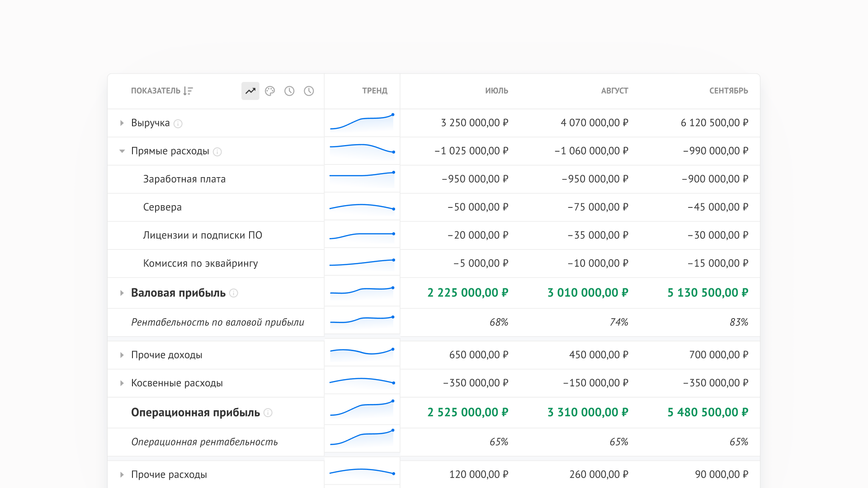Expand the Выручка row

122,123
